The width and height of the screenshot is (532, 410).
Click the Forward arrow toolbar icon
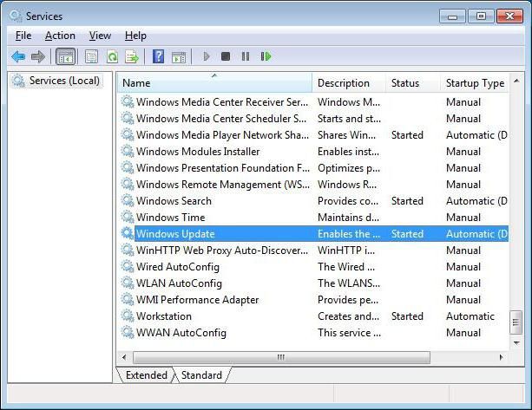click(x=37, y=56)
